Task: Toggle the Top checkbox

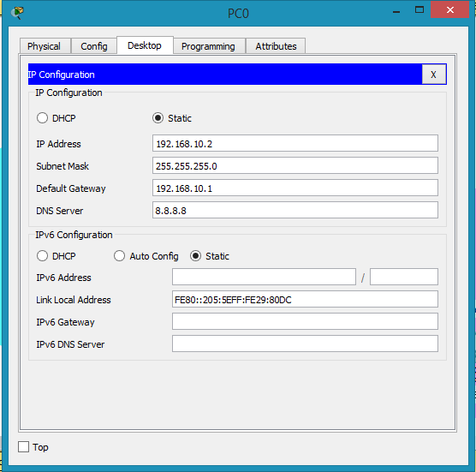Action: 24,447
